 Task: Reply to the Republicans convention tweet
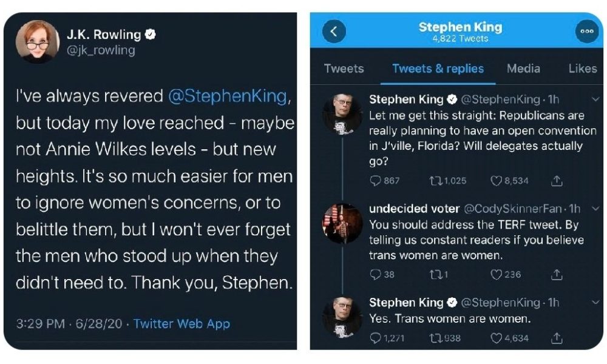point(376,180)
